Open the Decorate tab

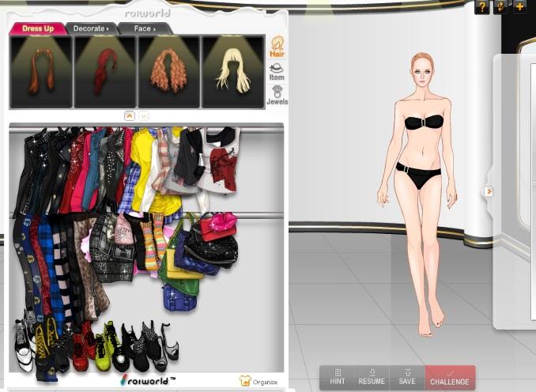point(89,28)
